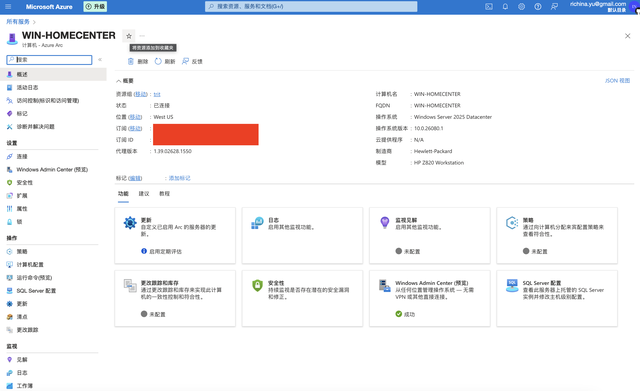Open feedback icon in top bar

pyautogui.click(x=554, y=7)
